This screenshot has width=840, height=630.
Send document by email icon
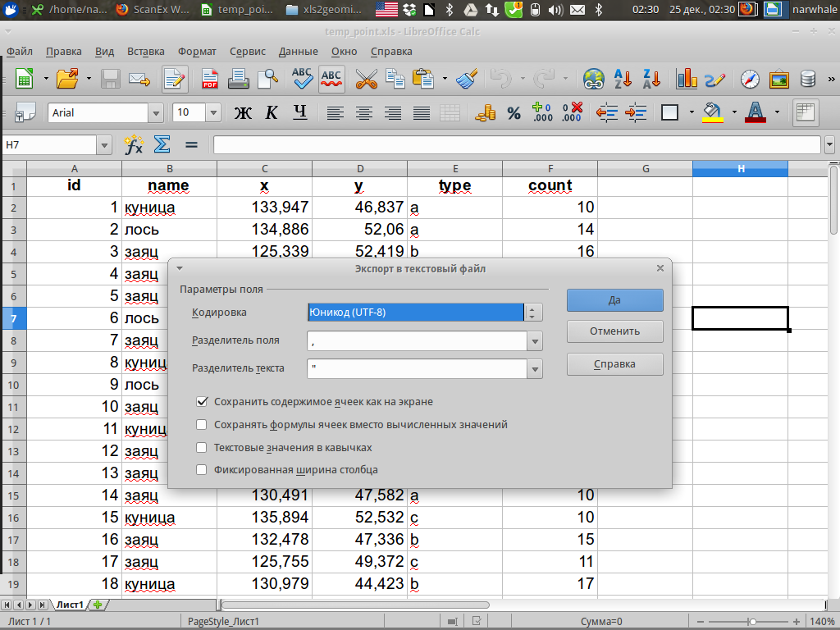139,80
